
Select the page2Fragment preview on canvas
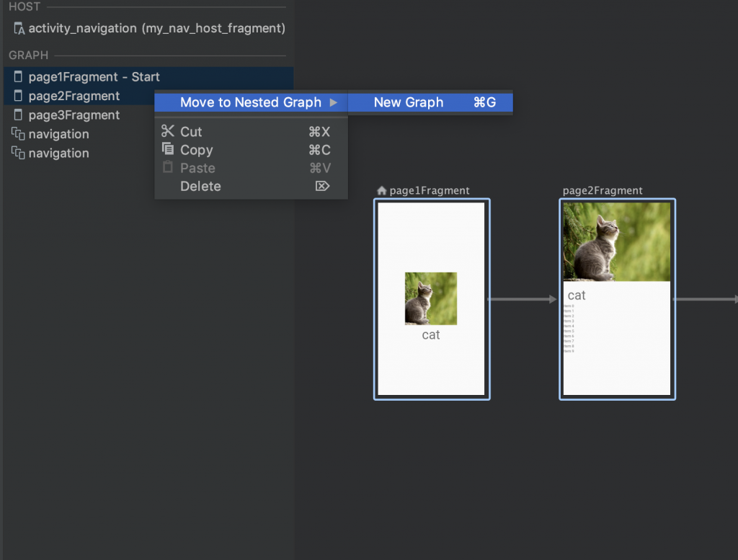point(617,298)
